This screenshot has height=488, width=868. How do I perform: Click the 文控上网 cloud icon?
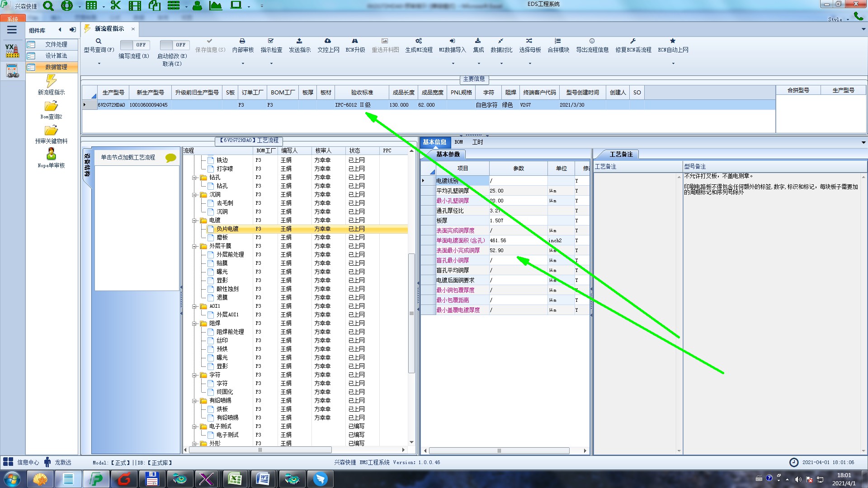[x=328, y=41]
